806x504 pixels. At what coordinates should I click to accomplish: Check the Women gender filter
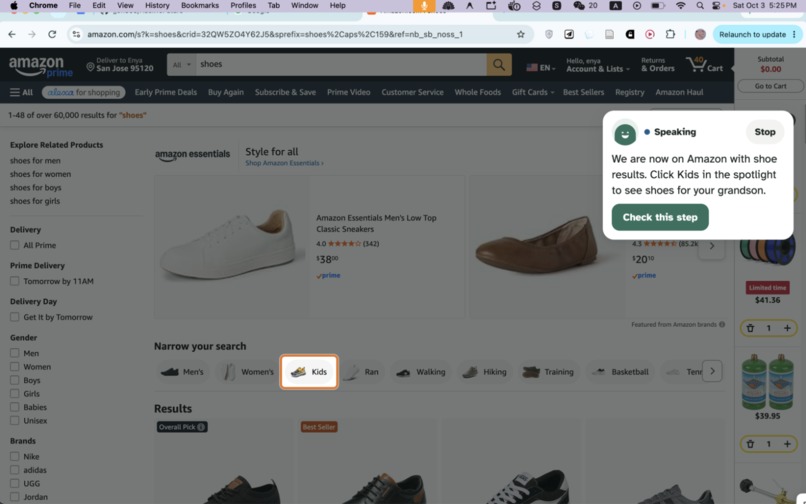click(14, 367)
